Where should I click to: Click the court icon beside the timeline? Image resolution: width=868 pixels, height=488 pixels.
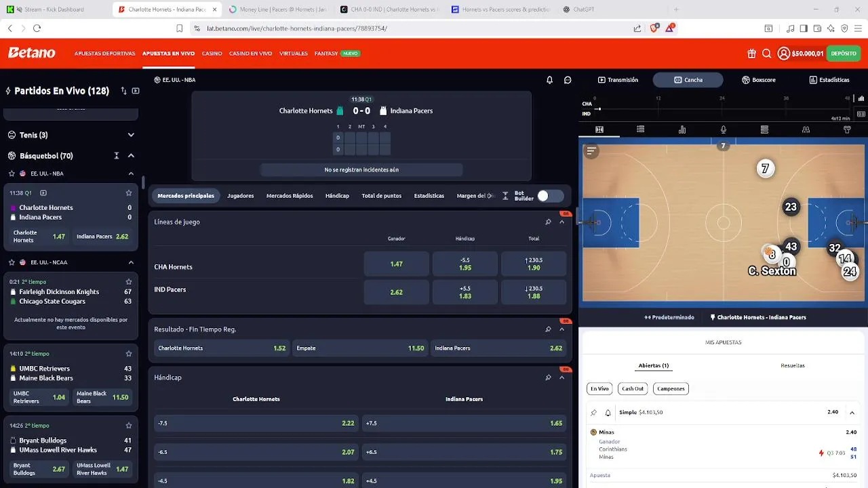click(861, 114)
